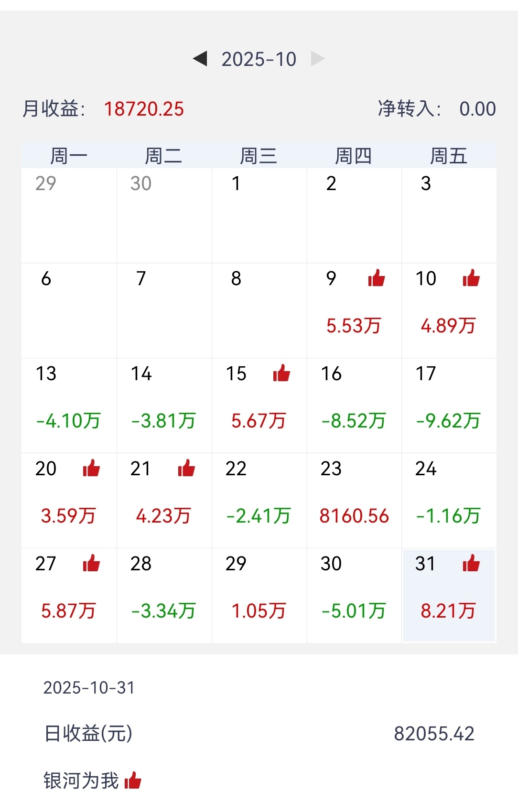Click the thumbs-up icon on day 31

[471, 563]
